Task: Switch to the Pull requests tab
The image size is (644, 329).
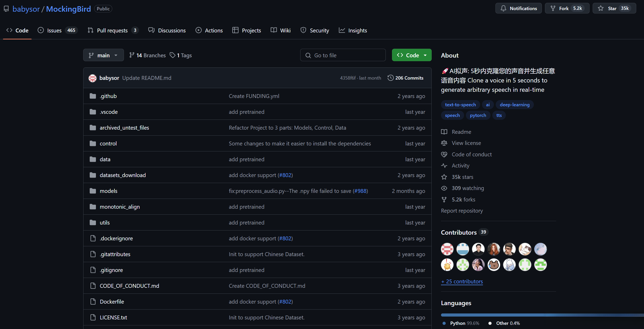Action: [113, 30]
